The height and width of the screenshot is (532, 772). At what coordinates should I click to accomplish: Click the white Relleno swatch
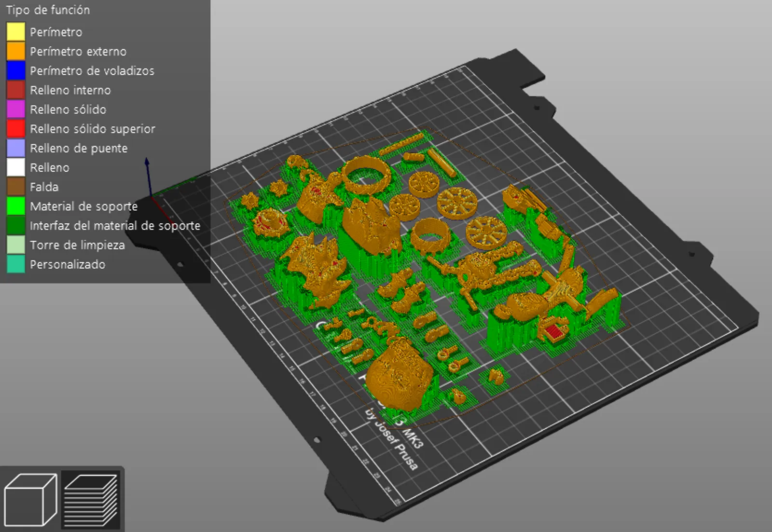[x=16, y=167]
